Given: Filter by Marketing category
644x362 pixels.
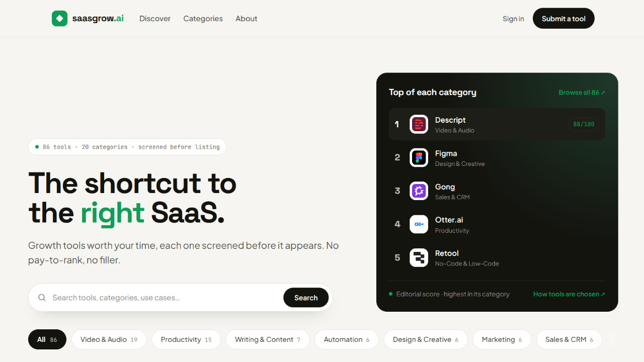Looking at the screenshot, I should [x=502, y=339].
